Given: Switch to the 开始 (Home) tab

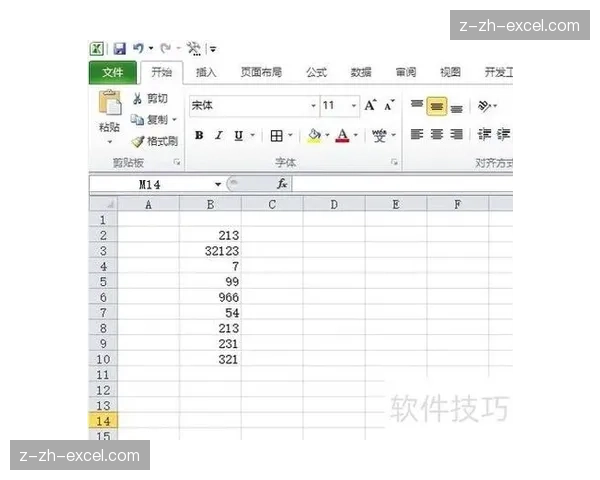Looking at the screenshot, I should pyautogui.click(x=161, y=72).
